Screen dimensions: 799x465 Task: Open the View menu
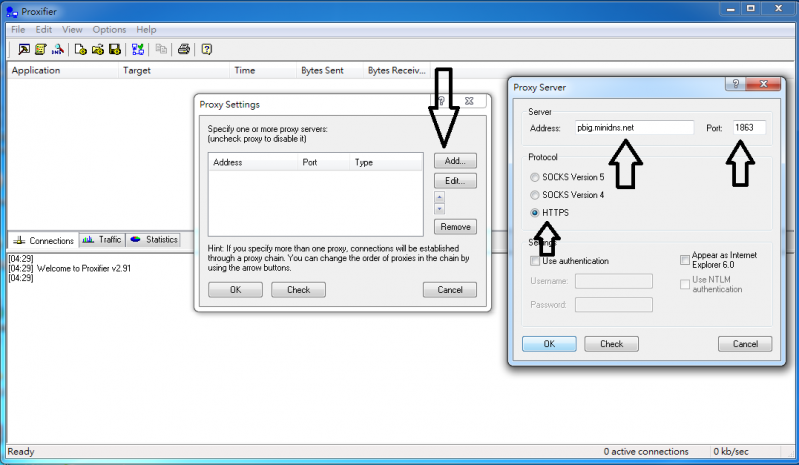point(72,30)
